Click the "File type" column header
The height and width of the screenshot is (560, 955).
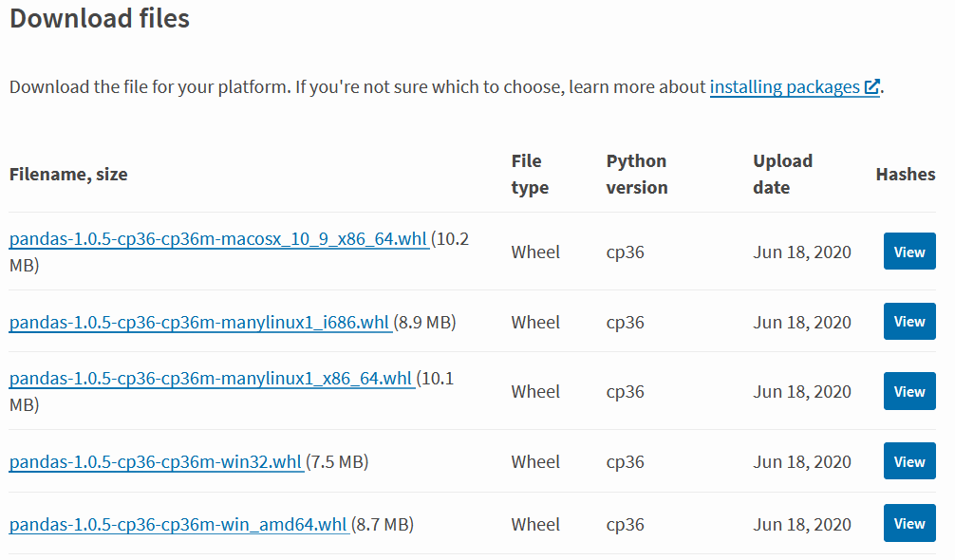[x=530, y=175]
